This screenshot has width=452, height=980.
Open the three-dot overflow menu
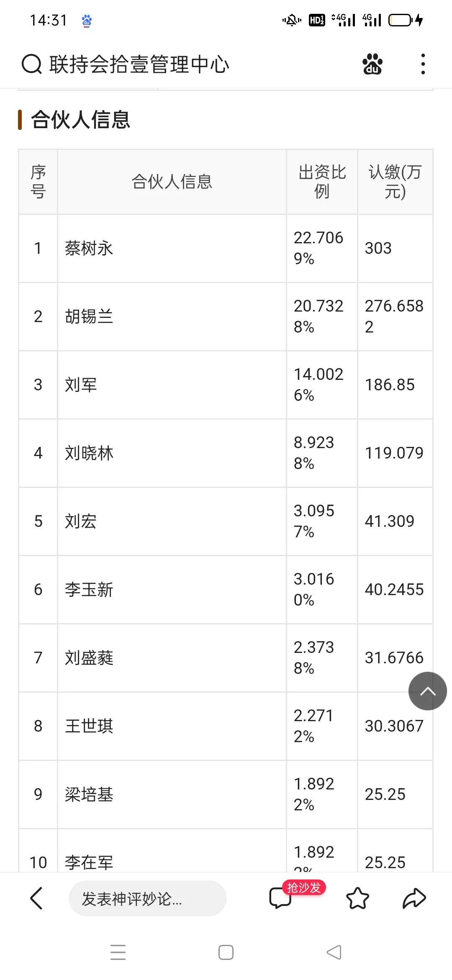(423, 64)
